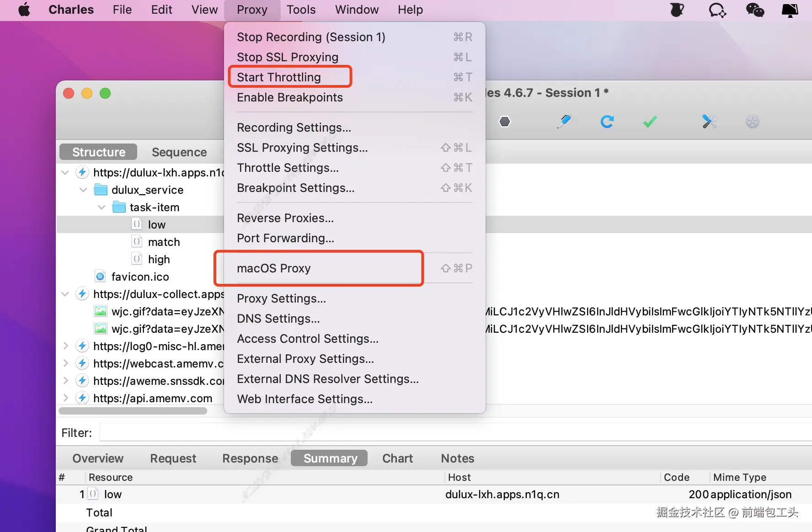Screen dimensions: 812x532
Task: Click the WeChat icon in the menu bar
Action: pyautogui.click(x=754, y=10)
